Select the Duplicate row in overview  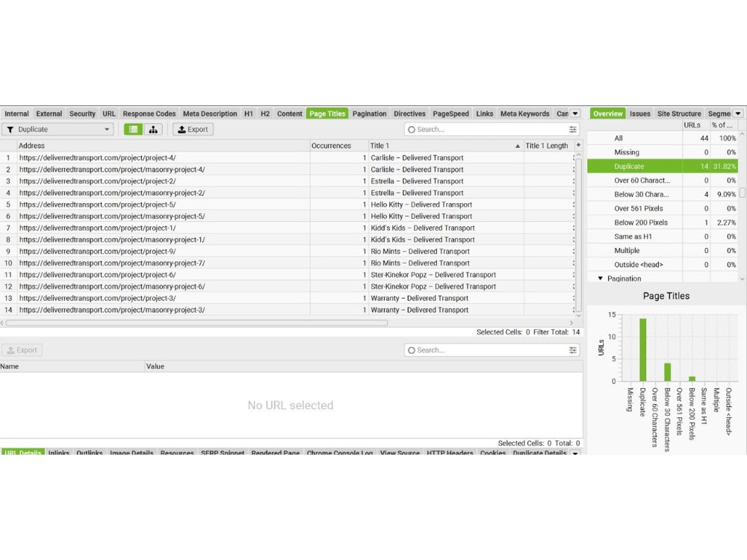click(x=663, y=167)
